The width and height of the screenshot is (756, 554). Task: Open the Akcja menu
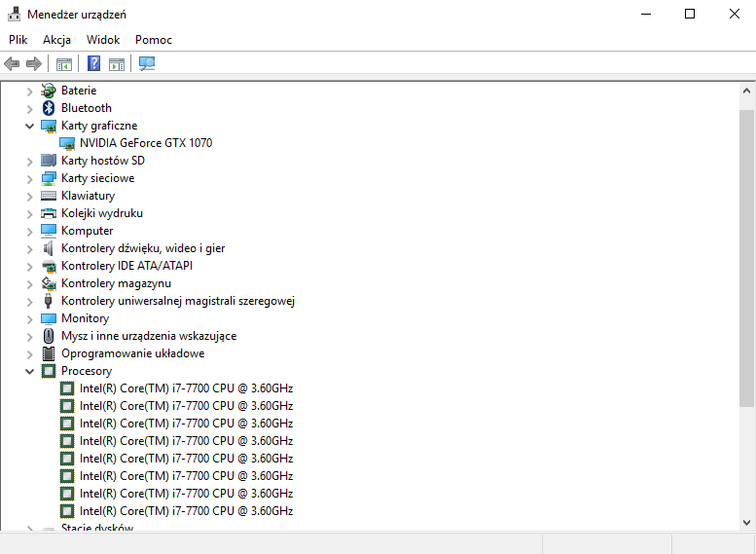point(56,40)
